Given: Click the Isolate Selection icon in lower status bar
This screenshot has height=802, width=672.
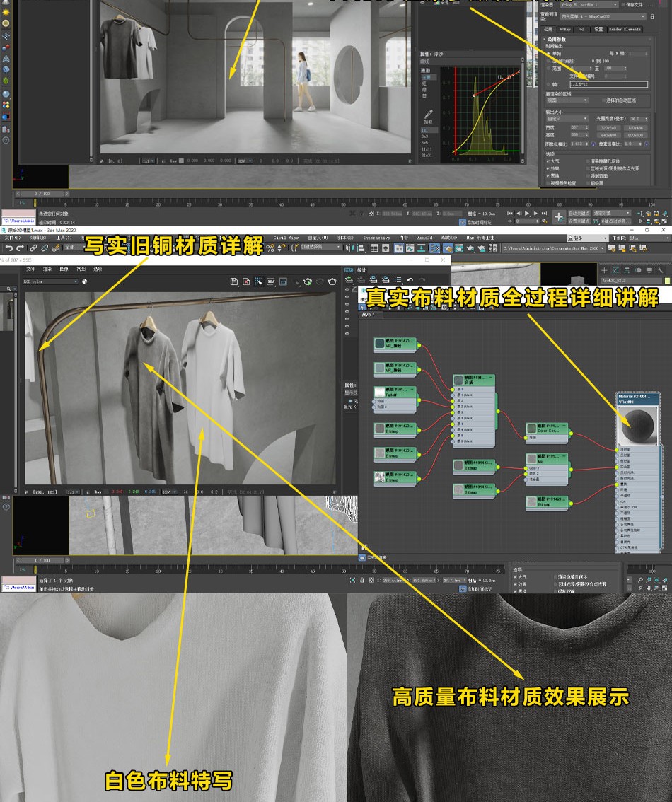Looking at the screenshot, I should coord(352,580).
